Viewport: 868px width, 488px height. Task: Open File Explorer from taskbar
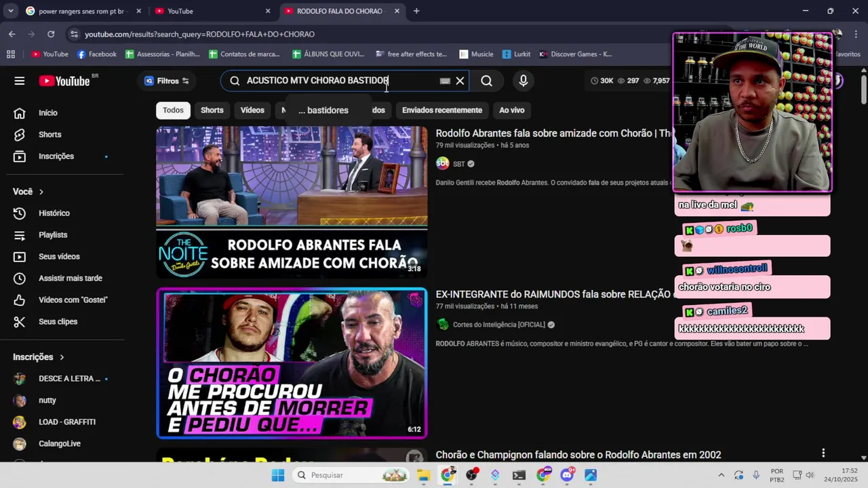(x=423, y=475)
